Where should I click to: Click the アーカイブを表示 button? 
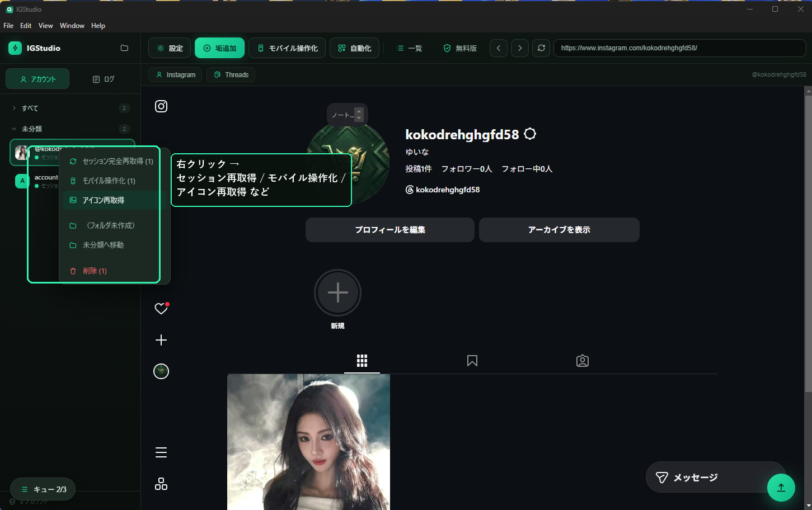(x=559, y=230)
